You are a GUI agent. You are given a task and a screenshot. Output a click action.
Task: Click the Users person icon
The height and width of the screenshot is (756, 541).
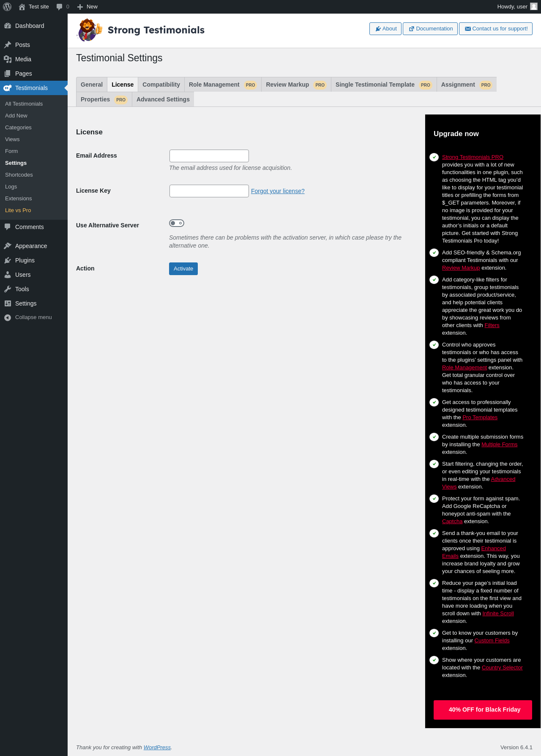click(x=8, y=275)
